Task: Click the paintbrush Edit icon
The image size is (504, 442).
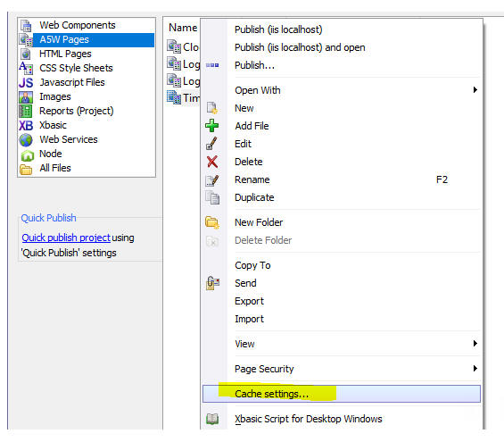Action: point(211,144)
